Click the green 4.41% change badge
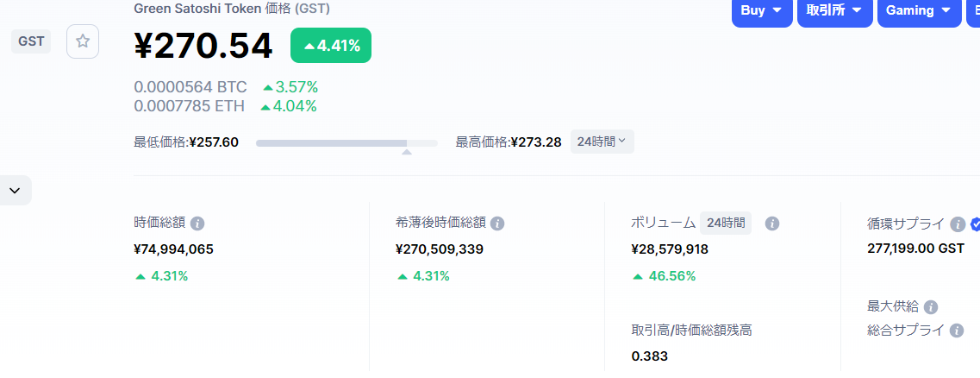Viewport: 980px width, 378px height. [x=331, y=46]
